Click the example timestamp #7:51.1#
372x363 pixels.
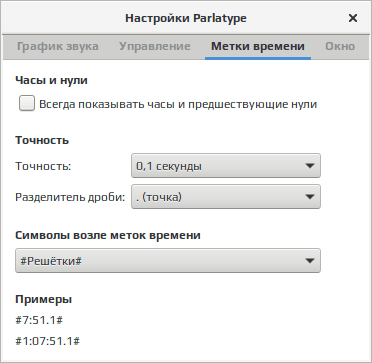pos(39,320)
